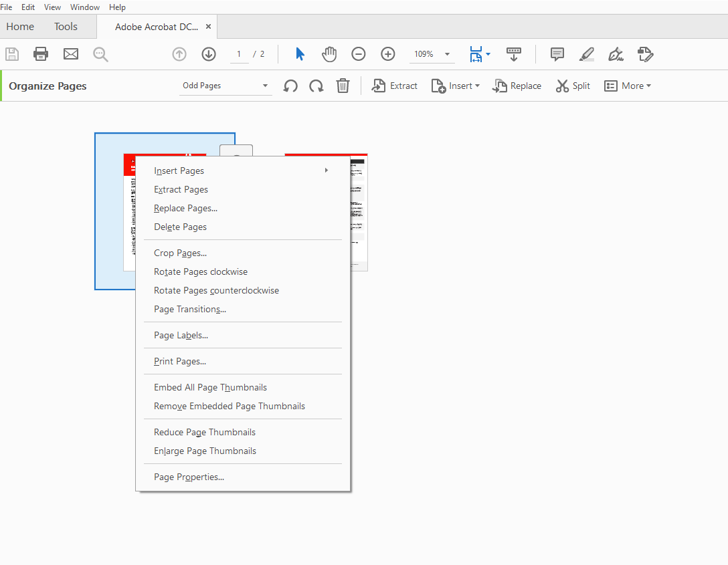Click the Replace button in the toolbar
This screenshot has width=728, height=565.
point(517,86)
